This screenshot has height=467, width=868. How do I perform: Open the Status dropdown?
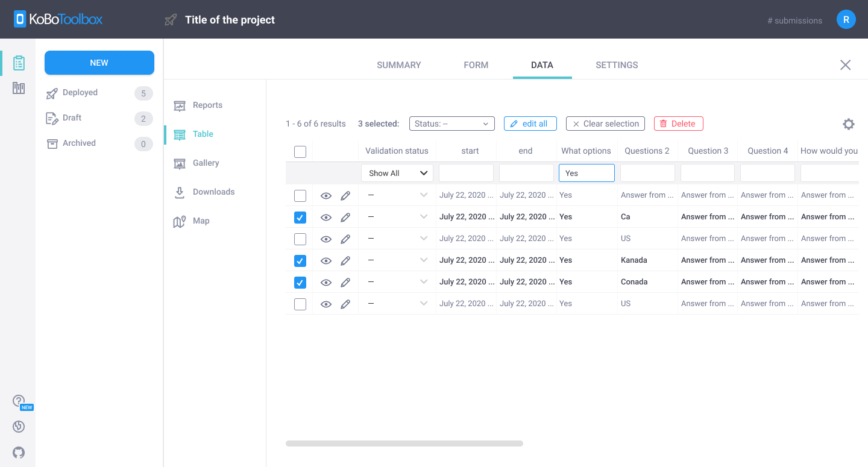tap(451, 124)
